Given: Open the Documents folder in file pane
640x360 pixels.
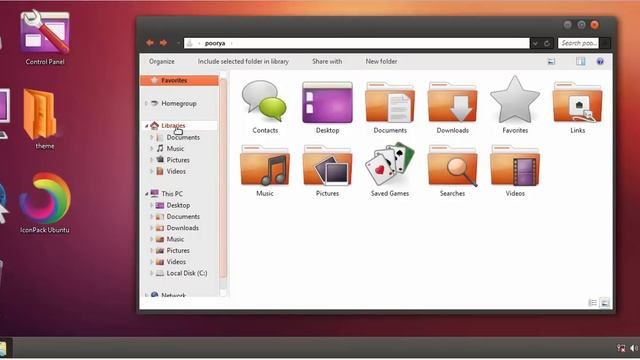Looking at the screenshot, I should [x=390, y=102].
